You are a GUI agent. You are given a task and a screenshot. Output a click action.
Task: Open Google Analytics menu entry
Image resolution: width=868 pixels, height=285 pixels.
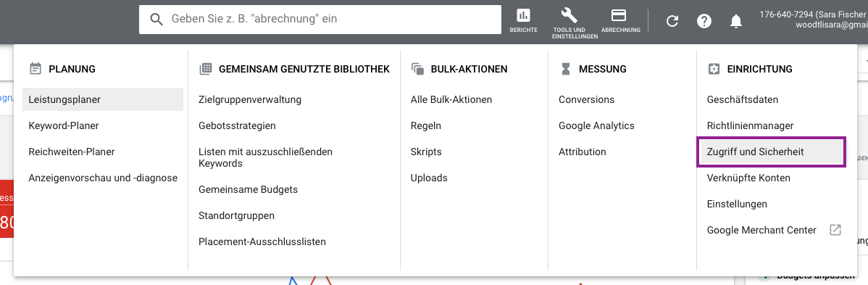coord(596,126)
